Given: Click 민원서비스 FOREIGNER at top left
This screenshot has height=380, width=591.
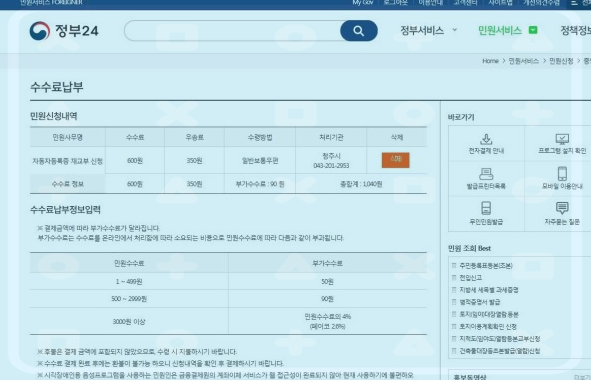Looking at the screenshot, I should tap(51, 2).
